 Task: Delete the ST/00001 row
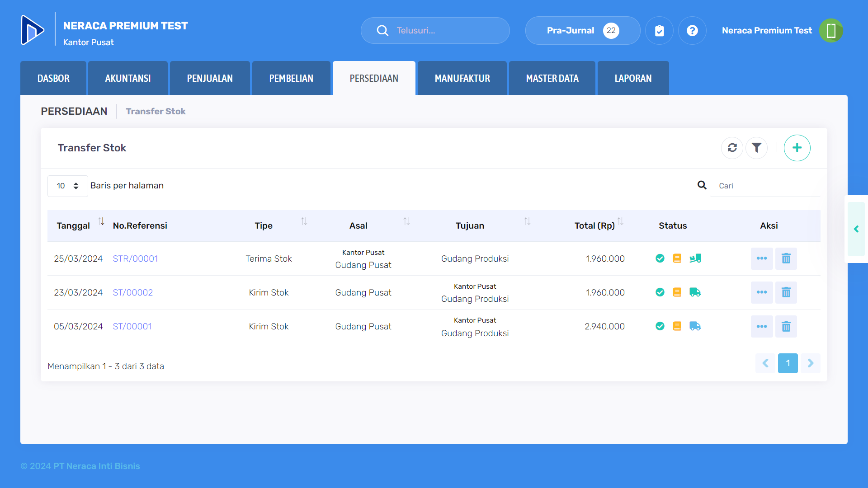[x=786, y=326]
